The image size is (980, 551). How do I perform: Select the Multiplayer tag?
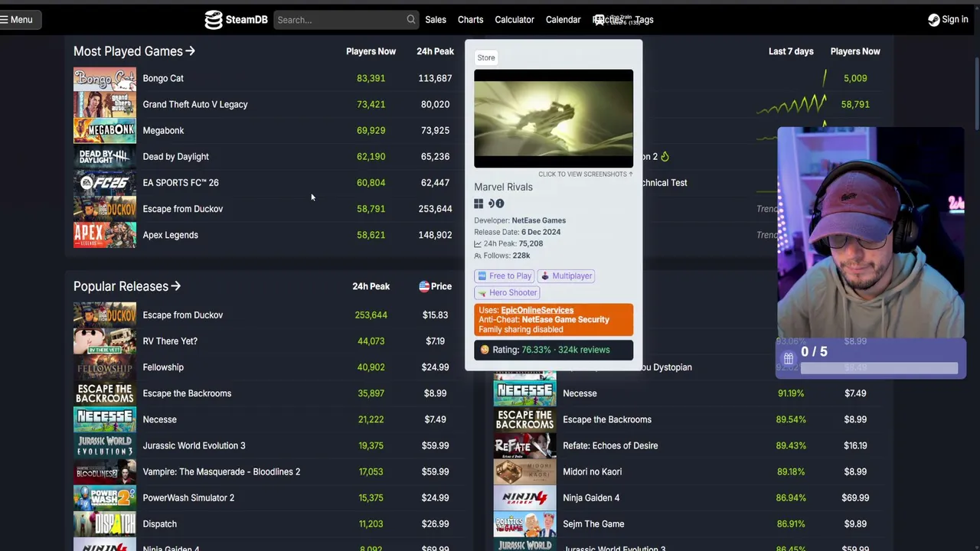pyautogui.click(x=567, y=275)
